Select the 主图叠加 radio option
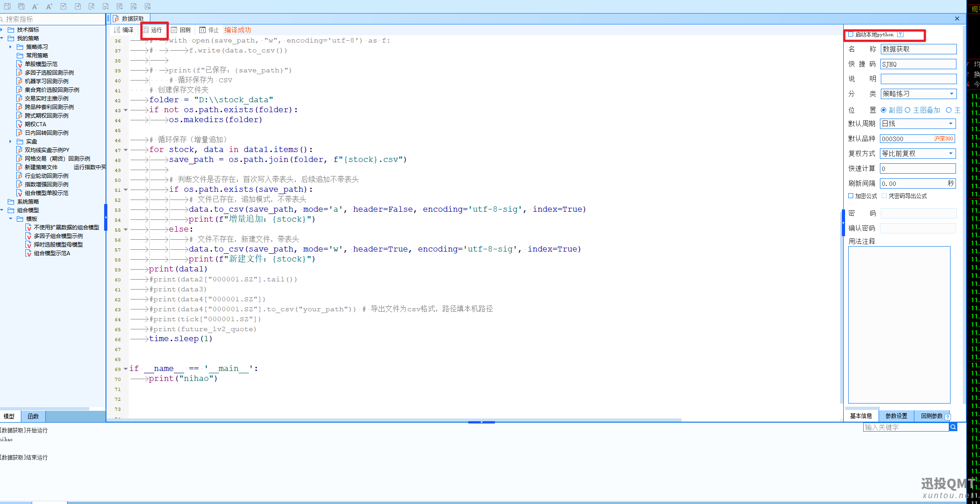 point(908,110)
